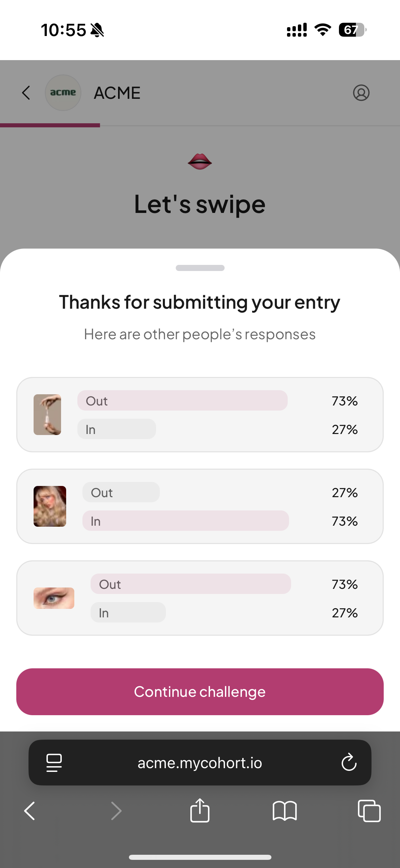The width and height of the screenshot is (400, 868).
Task: Open Safari page settings reader icon
Action: coord(54,762)
